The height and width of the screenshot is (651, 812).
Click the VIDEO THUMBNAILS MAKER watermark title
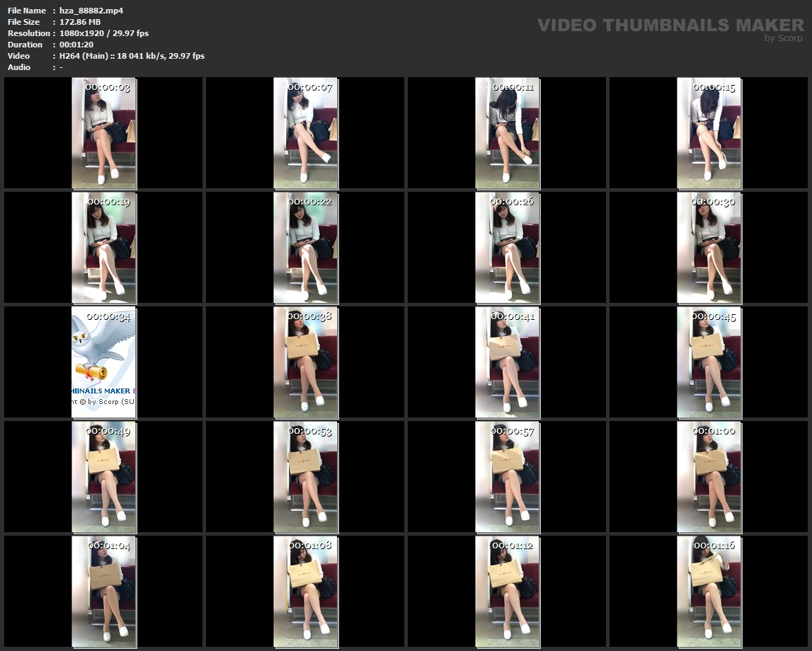point(670,25)
